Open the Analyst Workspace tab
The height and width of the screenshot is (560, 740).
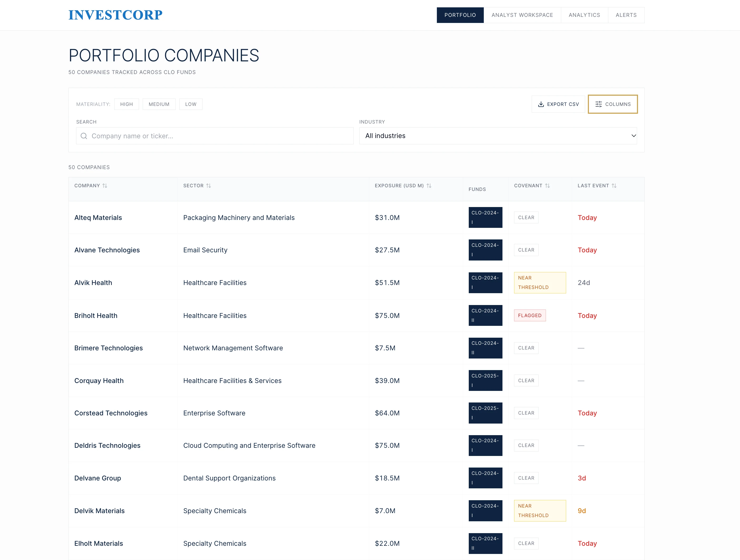click(x=522, y=15)
